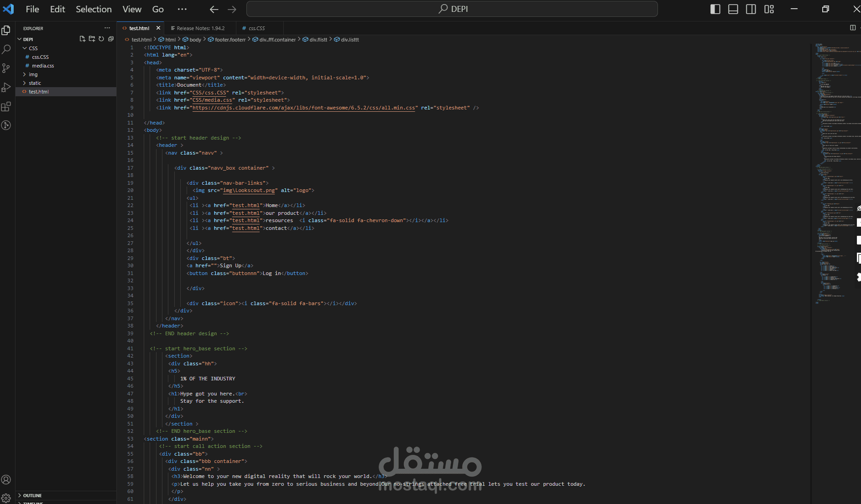This screenshot has height=504, width=861.
Task: Switch to Release Notes: 1.94.2 tab
Action: point(200,28)
